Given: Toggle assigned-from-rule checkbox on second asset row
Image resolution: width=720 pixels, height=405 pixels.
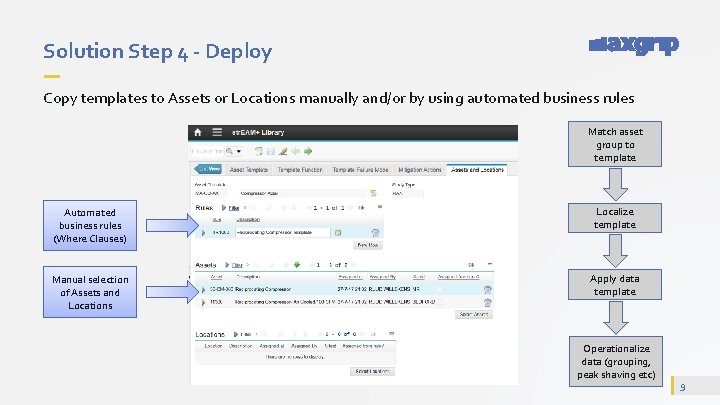Looking at the screenshot, I should (x=440, y=302).
